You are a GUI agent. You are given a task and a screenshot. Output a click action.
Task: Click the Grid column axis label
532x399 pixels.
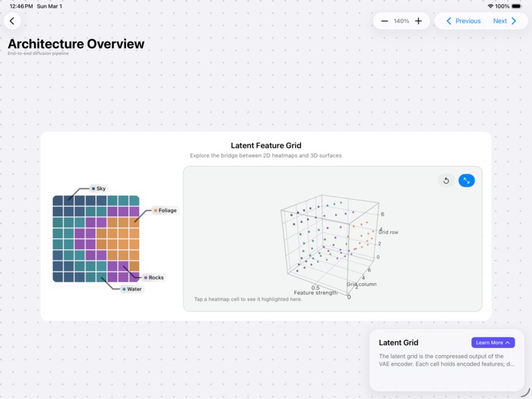coord(361,284)
